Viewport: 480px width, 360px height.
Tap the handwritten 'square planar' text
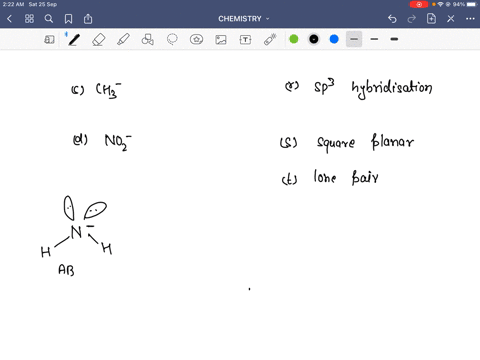(365, 142)
